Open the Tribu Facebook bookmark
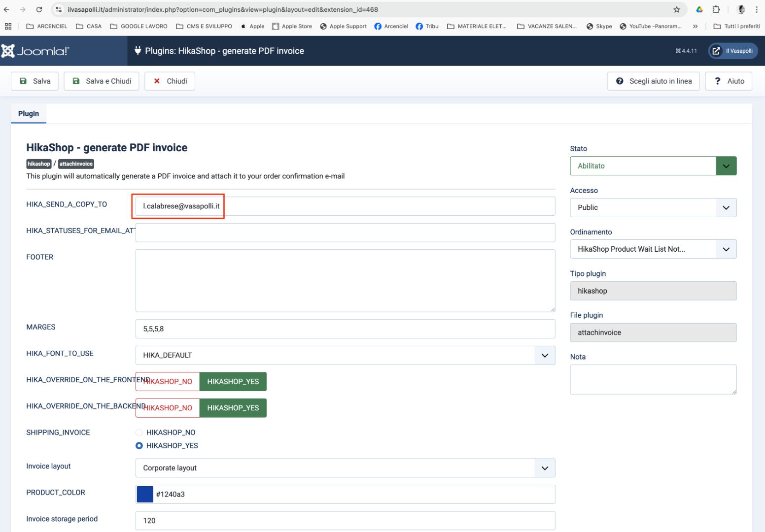This screenshot has width=765, height=532. (x=427, y=26)
